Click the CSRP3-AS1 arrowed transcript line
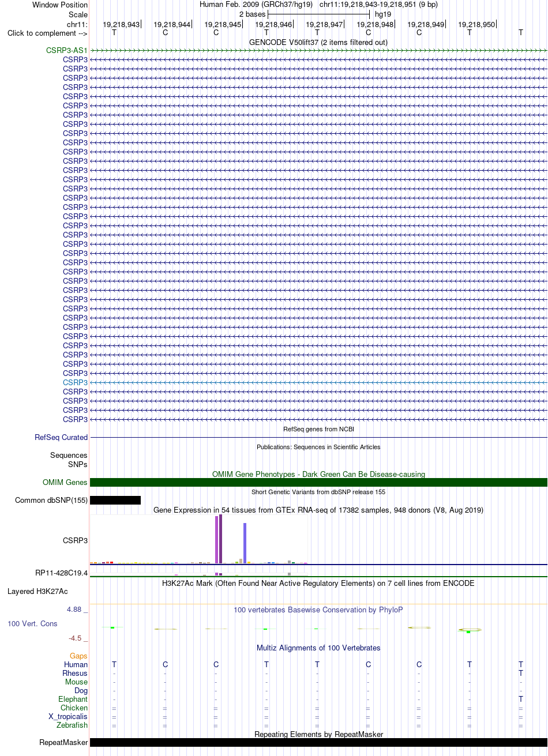 pyautogui.click(x=318, y=51)
